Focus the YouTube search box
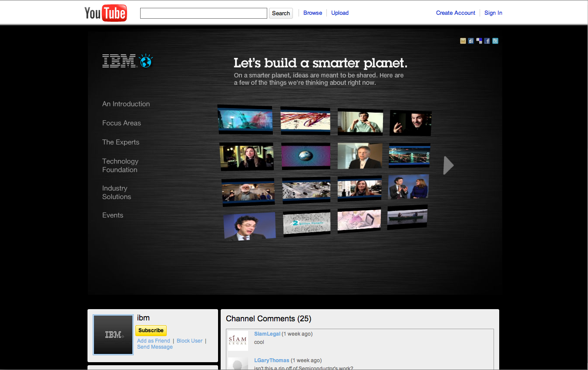 [x=204, y=13]
